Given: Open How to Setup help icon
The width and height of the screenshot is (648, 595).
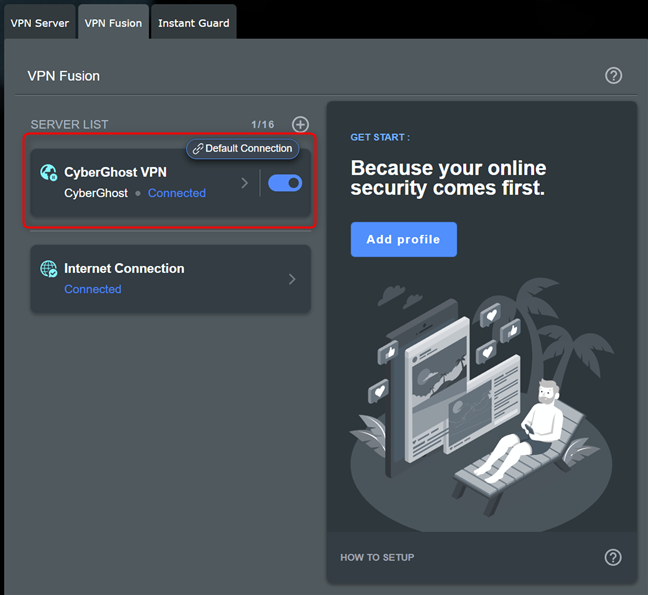Looking at the screenshot, I should [x=613, y=557].
